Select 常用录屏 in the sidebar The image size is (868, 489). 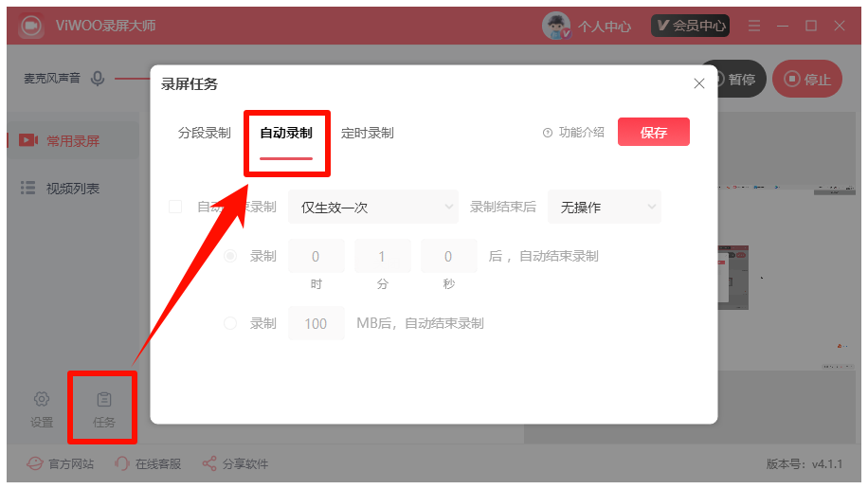[x=73, y=140]
